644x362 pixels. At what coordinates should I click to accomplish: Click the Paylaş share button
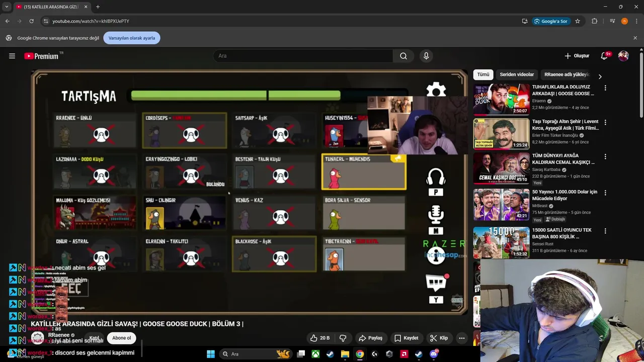[x=370, y=338]
